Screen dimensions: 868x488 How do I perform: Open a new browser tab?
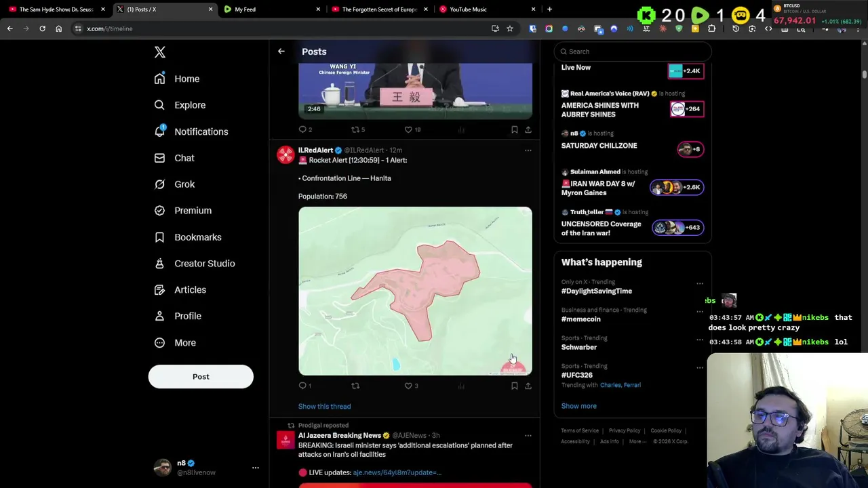pyautogui.click(x=549, y=9)
